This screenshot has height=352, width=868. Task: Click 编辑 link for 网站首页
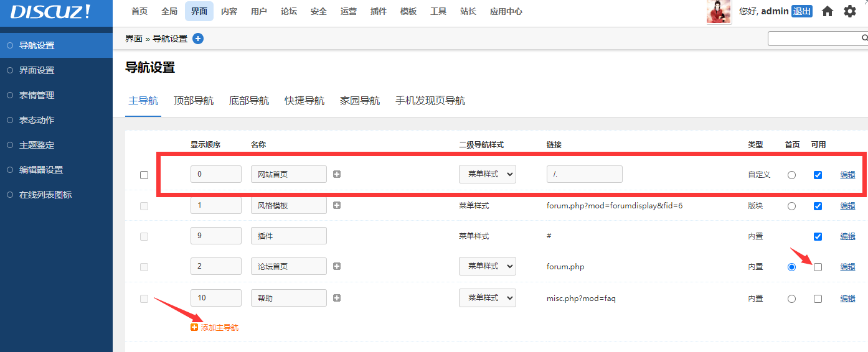tap(847, 175)
